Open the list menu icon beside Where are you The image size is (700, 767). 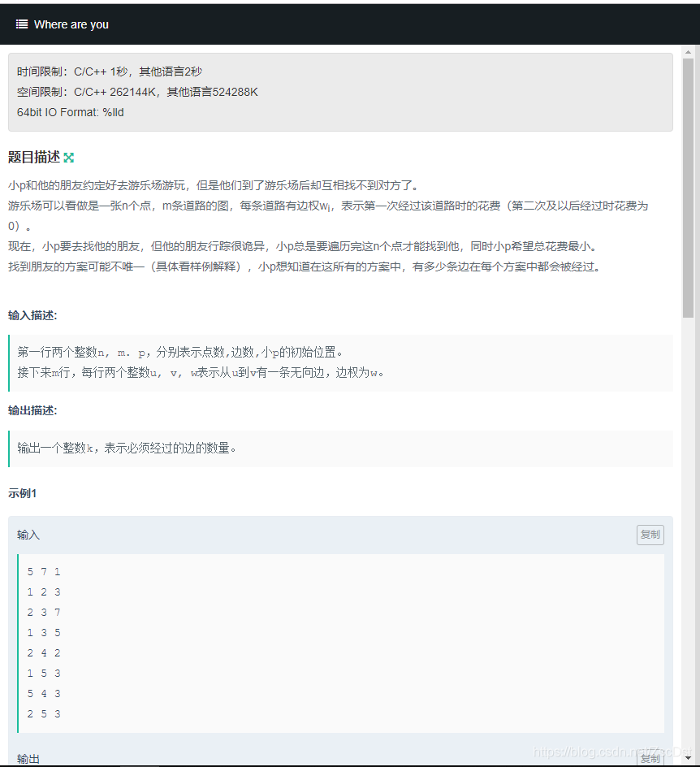click(22, 24)
